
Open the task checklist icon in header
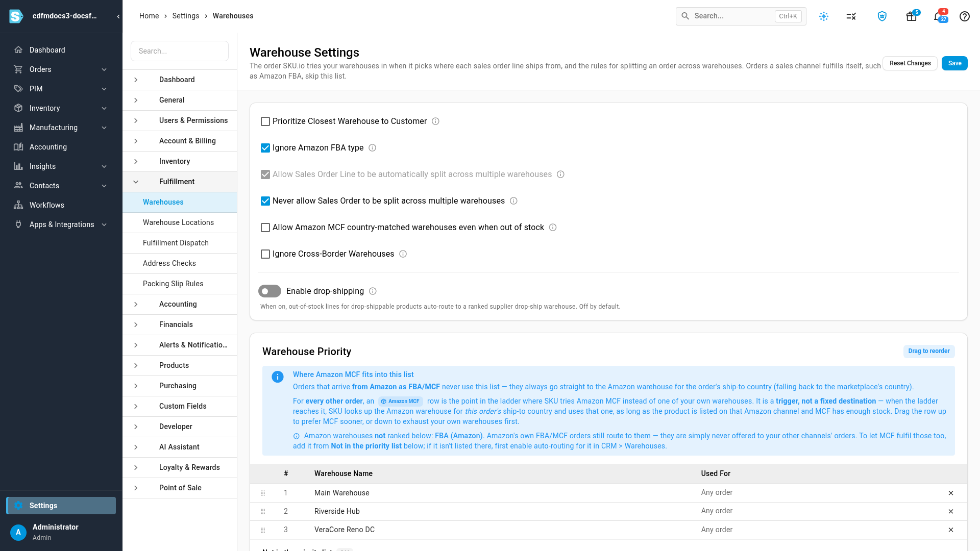(x=851, y=16)
